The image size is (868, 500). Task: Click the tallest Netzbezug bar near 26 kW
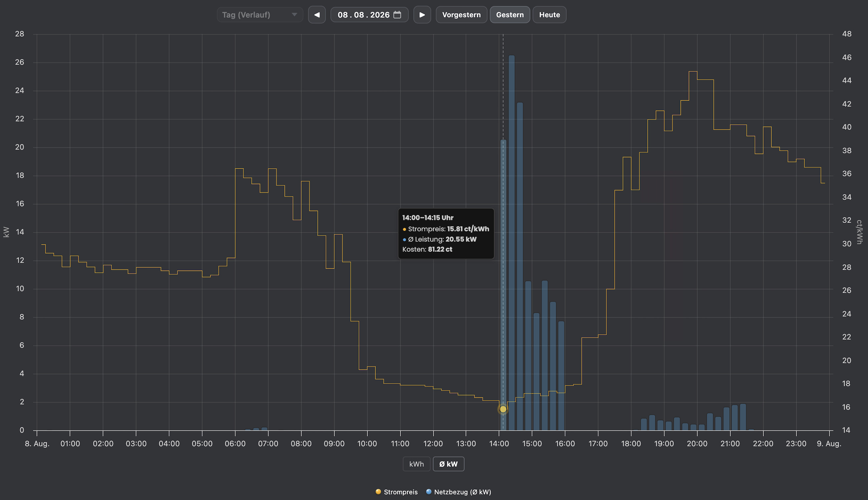pyautogui.click(x=512, y=242)
